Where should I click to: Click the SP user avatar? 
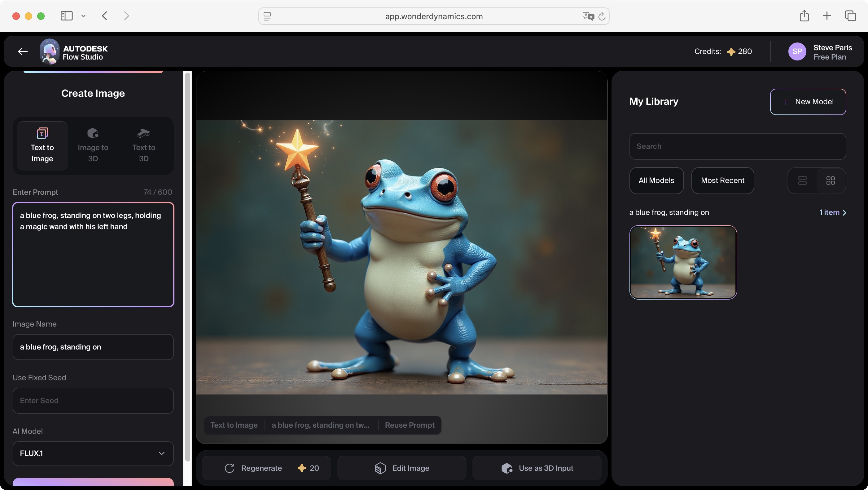tap(796, 51)
